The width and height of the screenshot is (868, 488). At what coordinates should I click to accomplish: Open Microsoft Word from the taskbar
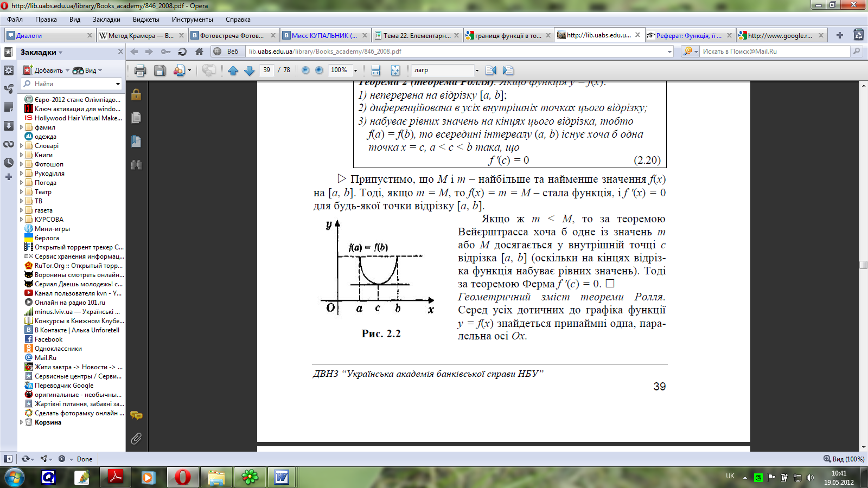[282, 477]
